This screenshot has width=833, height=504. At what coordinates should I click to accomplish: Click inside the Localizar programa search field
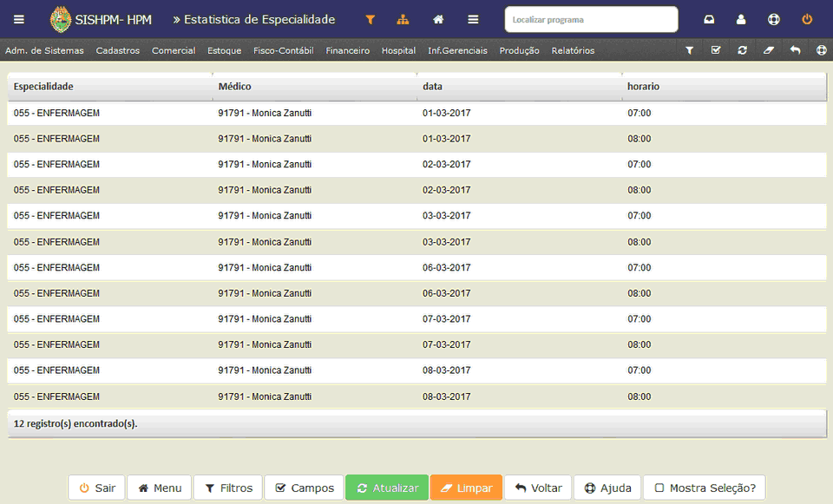(x=591, y=20)
